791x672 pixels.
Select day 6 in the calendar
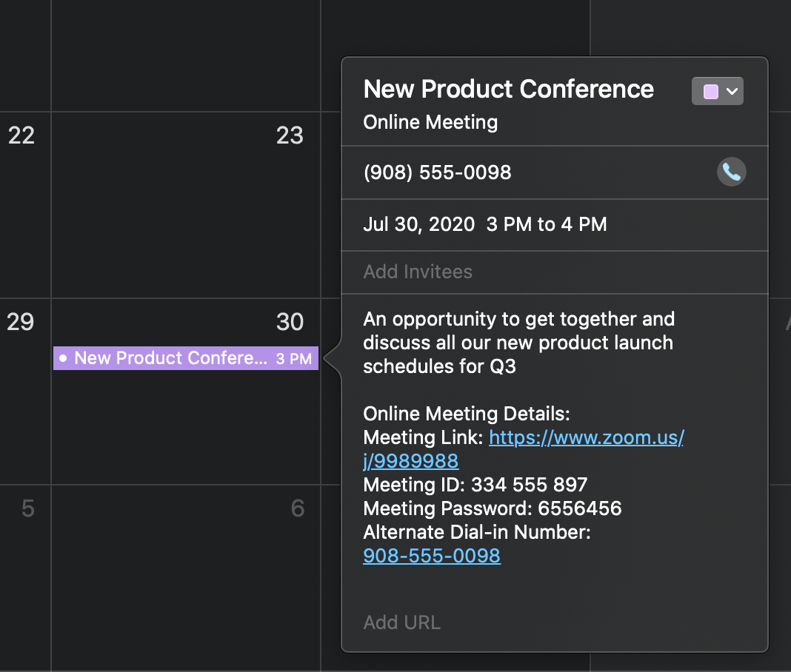(298, 508)
